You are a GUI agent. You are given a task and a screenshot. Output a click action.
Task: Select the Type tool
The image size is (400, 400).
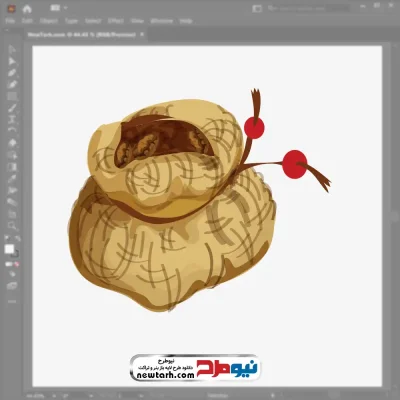point(12,119)
